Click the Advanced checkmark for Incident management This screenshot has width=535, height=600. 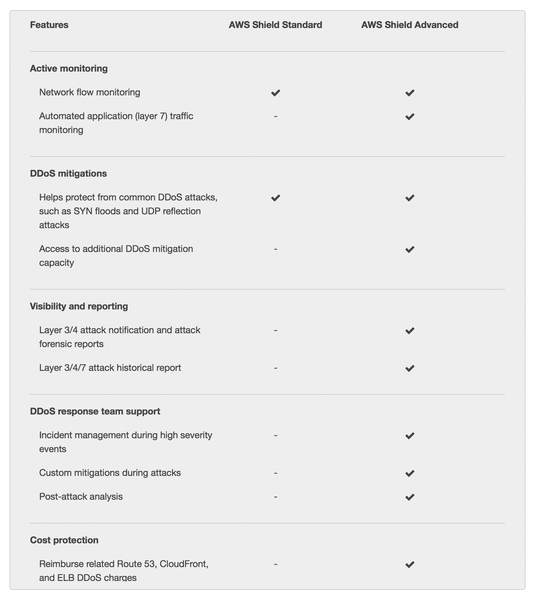410,436
